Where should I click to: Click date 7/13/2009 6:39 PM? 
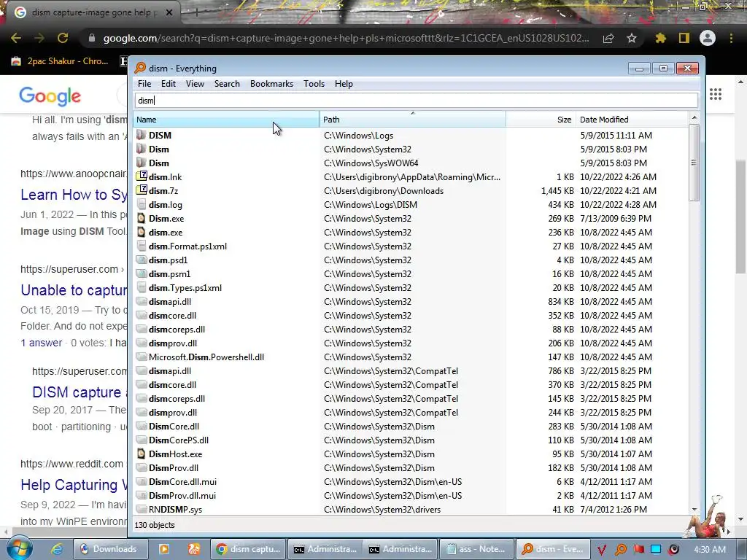tap(616, 218)
